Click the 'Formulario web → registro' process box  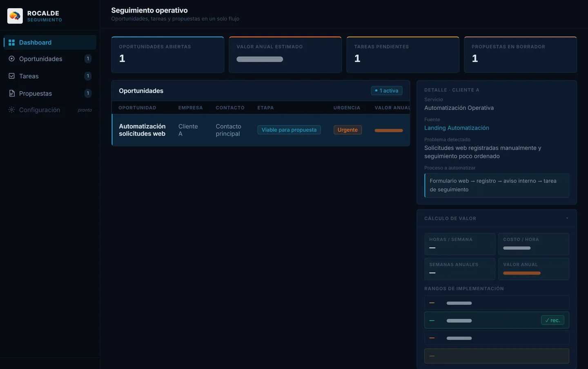(x=497, y=185)
